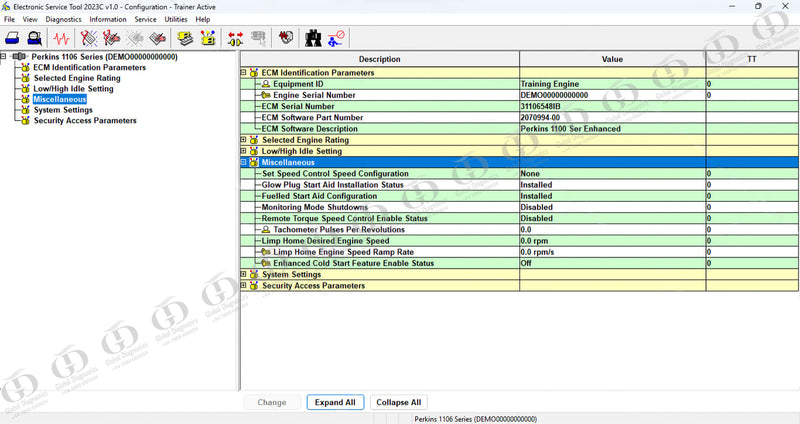This screenshot has height=424, width=800.
Task: Open the ECM Summary toolbar icon
Action: [x=185, y=38]
